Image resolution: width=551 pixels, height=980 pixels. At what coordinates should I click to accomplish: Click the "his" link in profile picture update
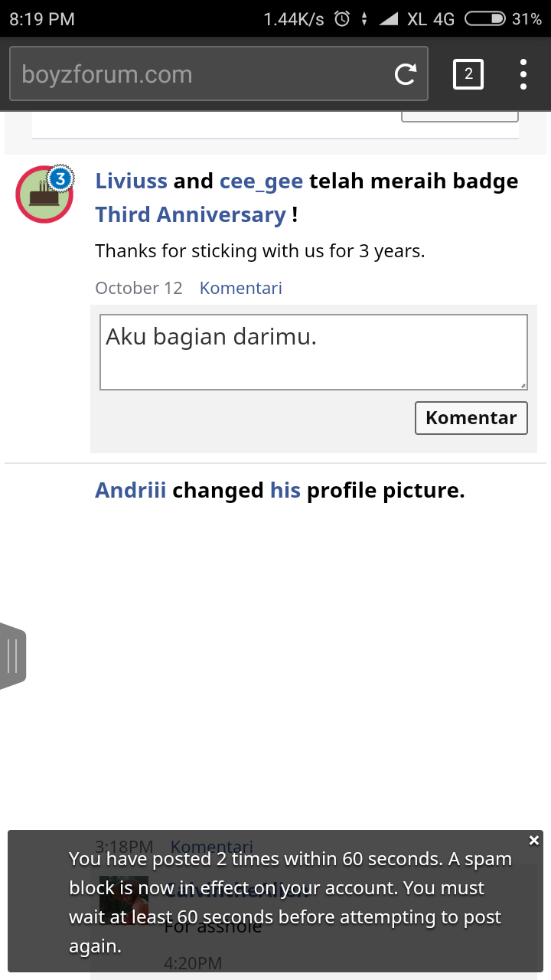tap(285, 490)
